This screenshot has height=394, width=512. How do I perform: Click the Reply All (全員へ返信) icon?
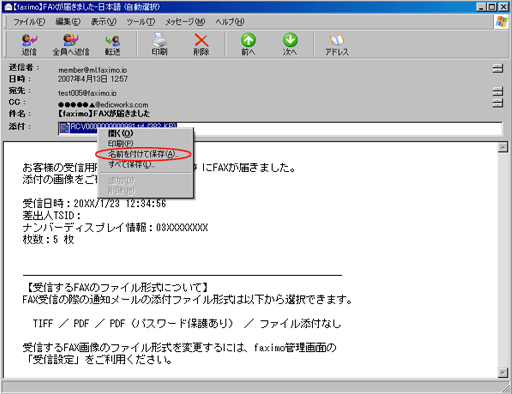pyautogui.click(x=71, y=44)
